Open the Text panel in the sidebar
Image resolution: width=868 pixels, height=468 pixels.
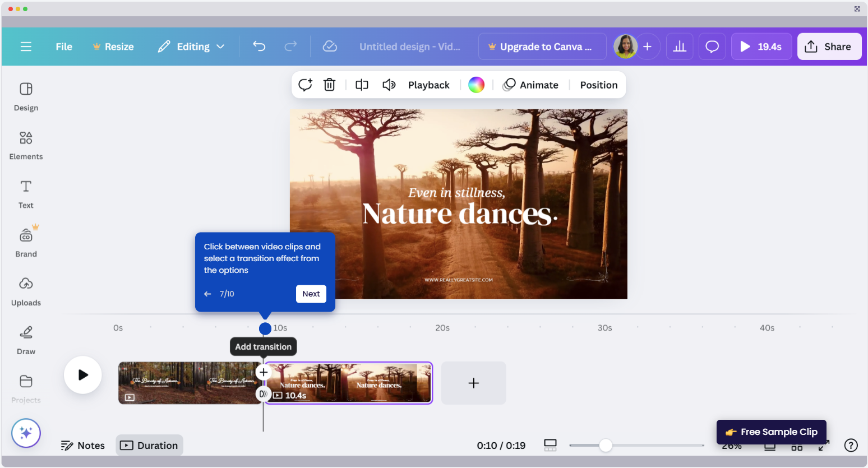pyautogui.click(x=25, y=193)
